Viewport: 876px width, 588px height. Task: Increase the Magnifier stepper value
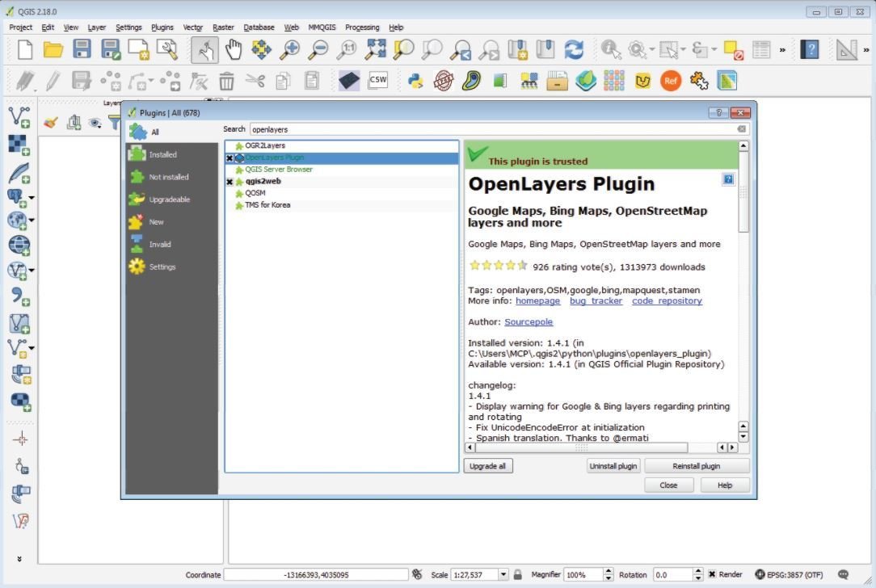608,571
